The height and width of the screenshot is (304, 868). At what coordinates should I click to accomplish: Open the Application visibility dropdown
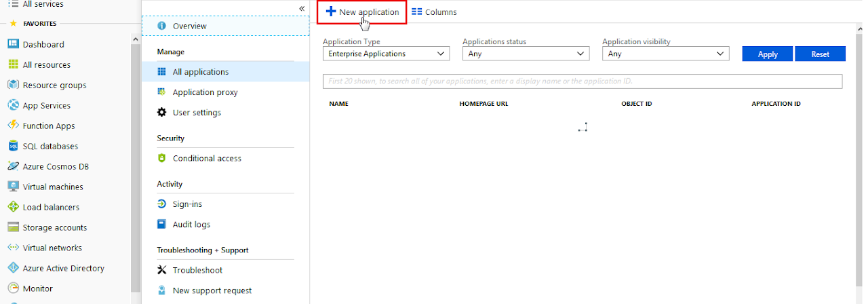pos(665,54)
